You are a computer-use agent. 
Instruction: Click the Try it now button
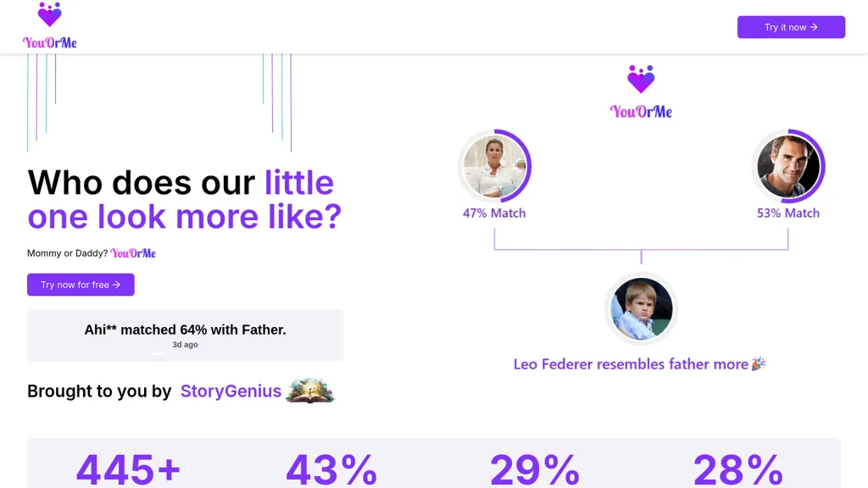point(791,27)
